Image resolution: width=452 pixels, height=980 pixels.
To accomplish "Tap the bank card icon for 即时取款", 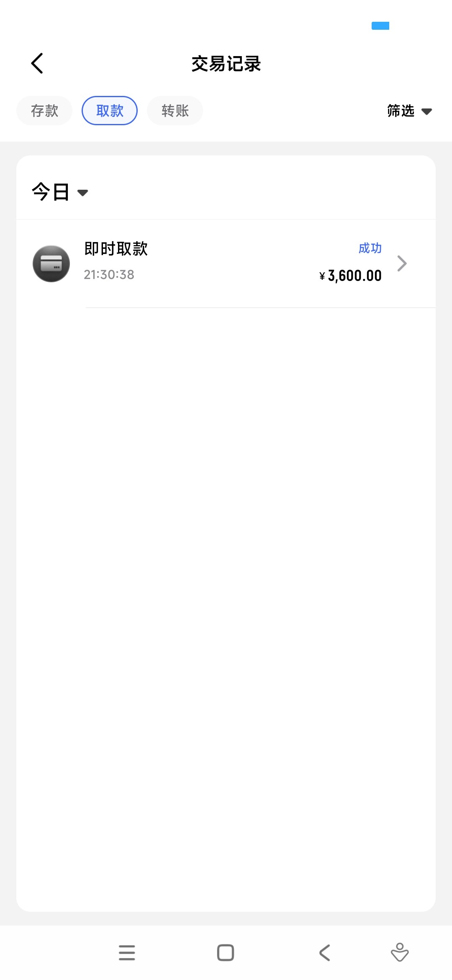I will (51, 264).
